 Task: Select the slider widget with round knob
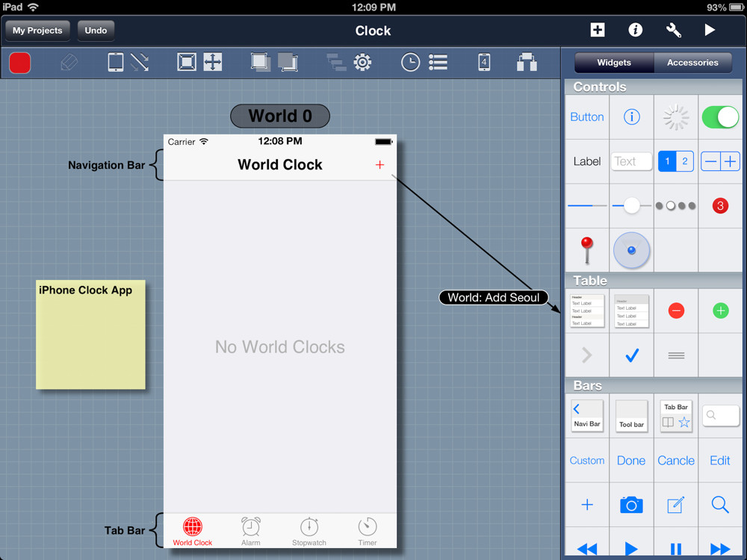pos(632,206)
